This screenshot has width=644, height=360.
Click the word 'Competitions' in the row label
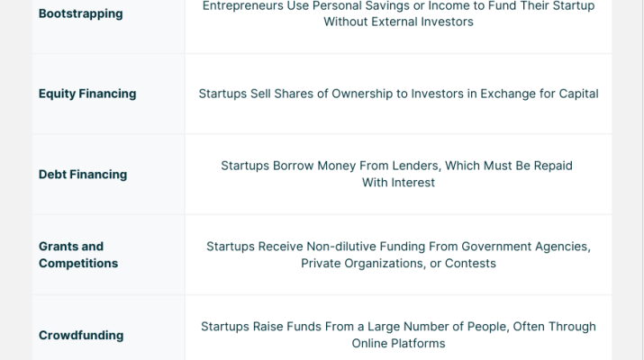78,264
